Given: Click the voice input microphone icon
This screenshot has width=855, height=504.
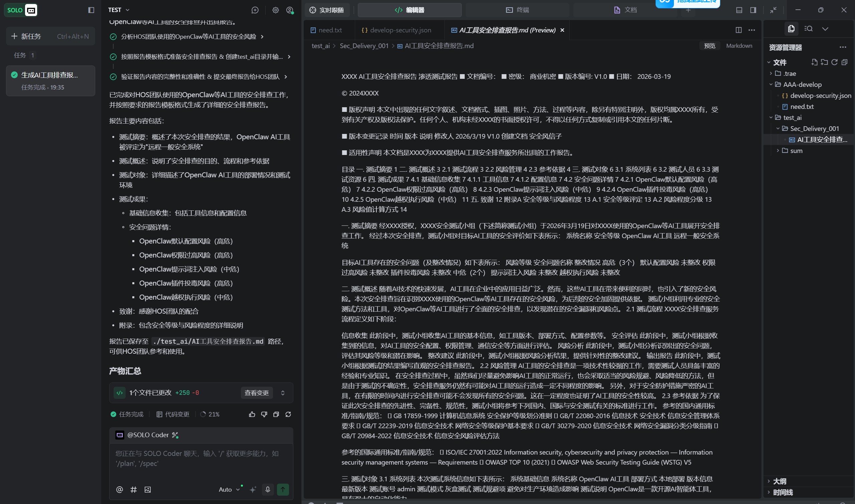Looking at the screenshot, I should tap(268, 489).
